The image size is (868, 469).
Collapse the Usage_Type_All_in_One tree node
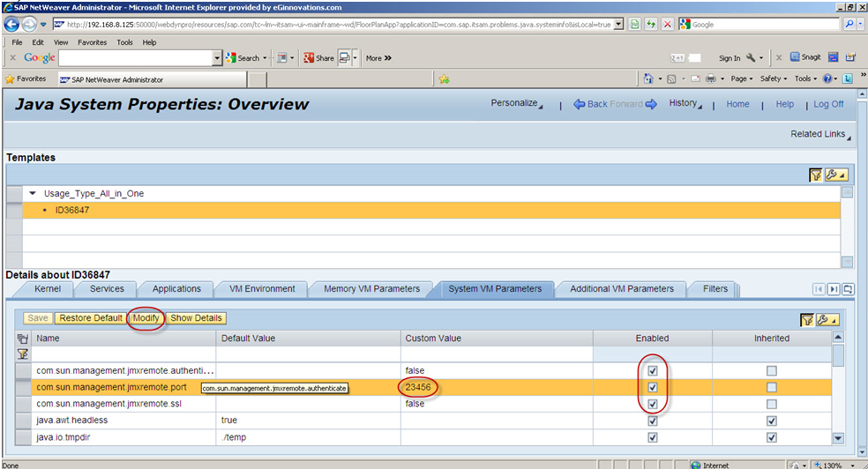pos(32,194)
